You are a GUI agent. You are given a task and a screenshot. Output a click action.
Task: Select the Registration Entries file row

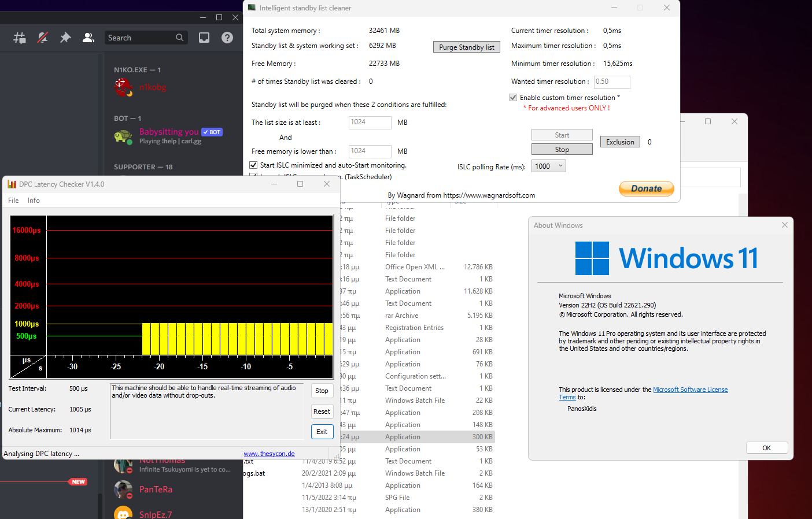point(418,328)
